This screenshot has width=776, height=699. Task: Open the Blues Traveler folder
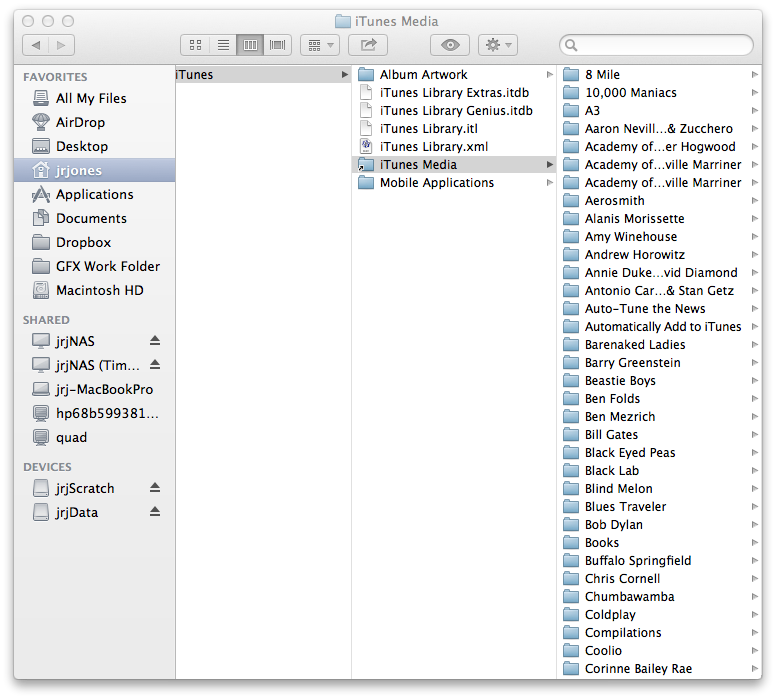click(660, 506)
